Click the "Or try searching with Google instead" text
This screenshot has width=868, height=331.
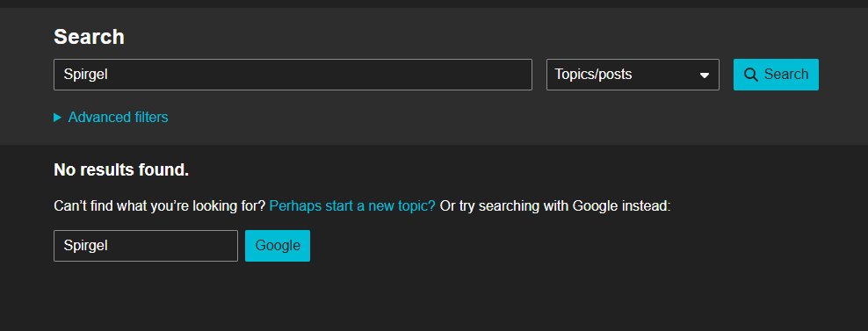pyautogui.click(x=554, y=206)
